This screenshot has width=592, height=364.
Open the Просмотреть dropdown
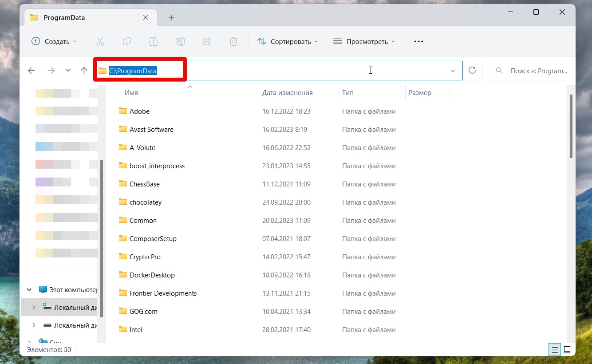click(x=364, y=41)
